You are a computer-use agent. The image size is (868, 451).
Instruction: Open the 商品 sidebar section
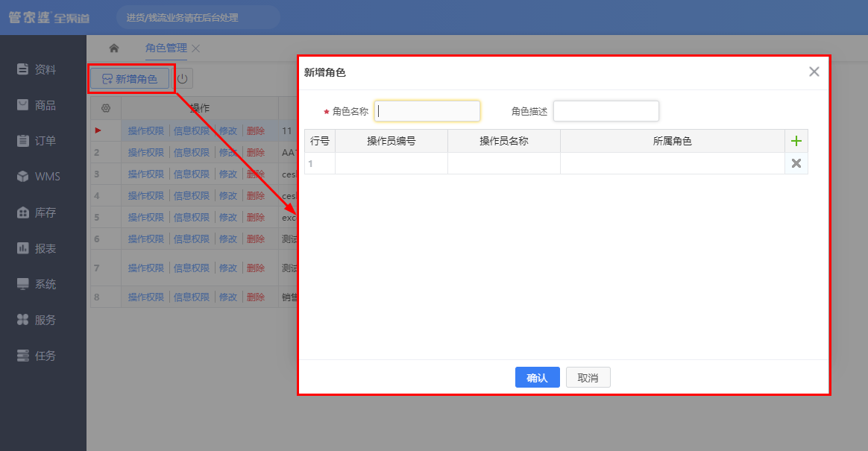(x=37, y=105)
